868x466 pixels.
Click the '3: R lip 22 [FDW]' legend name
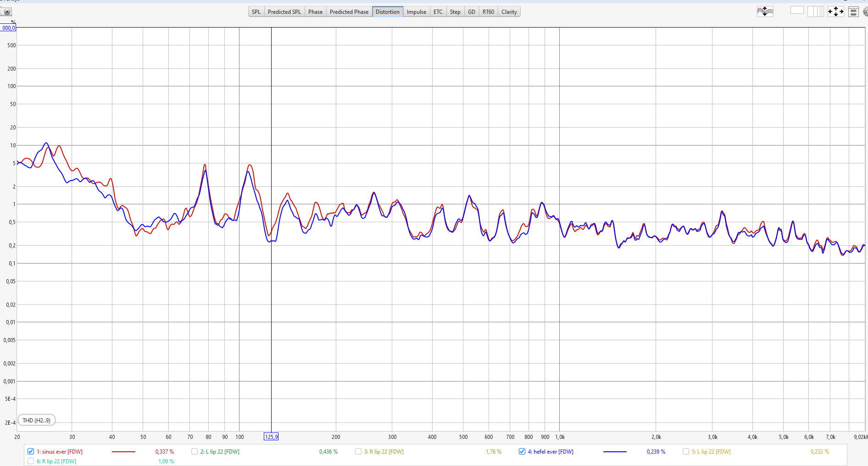[x=384, y=452]
